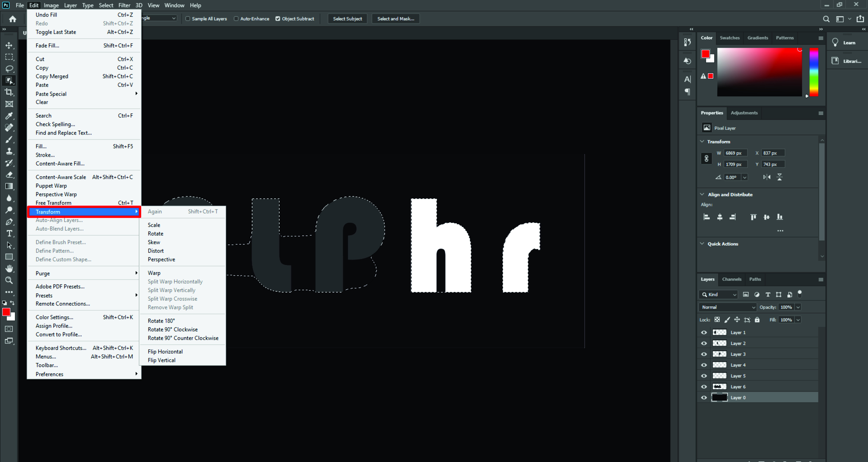Uncheck the Object Subtract checkbox
The image size is (868, 462).
[x=278, y=19]
